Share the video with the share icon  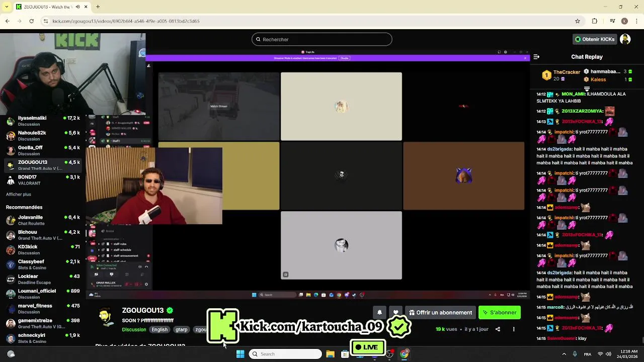[x=498, y=329]
